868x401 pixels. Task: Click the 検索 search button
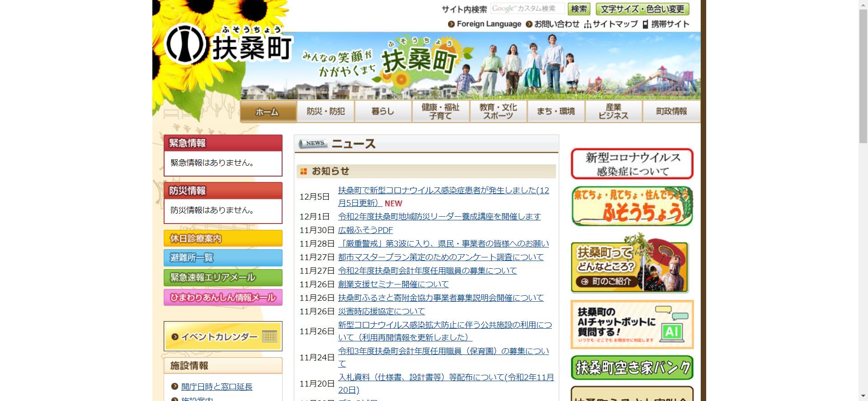point(579,9)
